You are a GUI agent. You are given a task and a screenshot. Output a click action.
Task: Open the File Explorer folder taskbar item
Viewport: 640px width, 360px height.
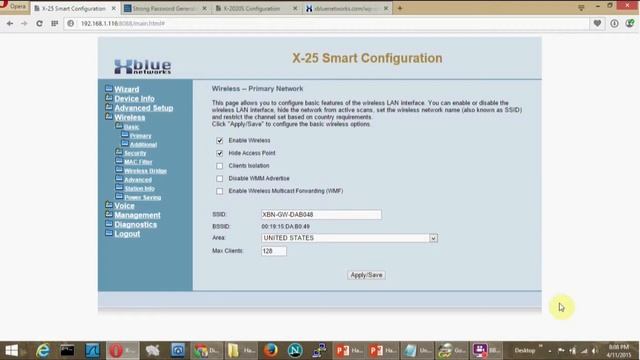click(x=241, y=351)
